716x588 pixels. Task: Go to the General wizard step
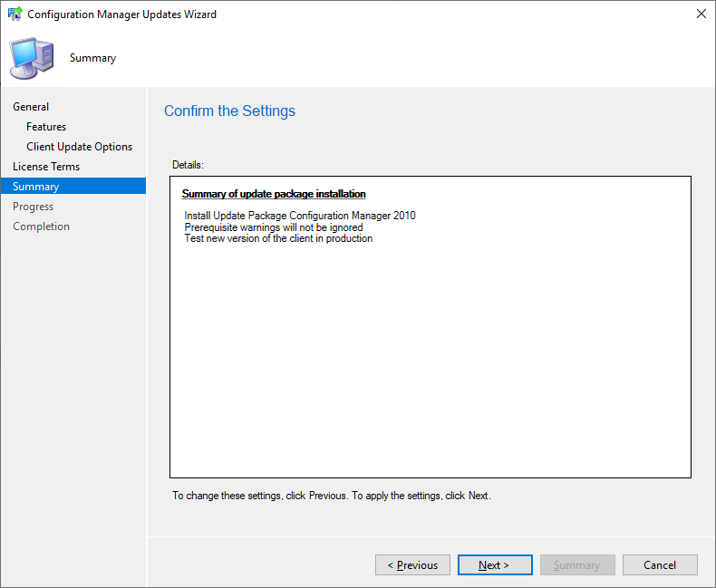click(31, 107)
